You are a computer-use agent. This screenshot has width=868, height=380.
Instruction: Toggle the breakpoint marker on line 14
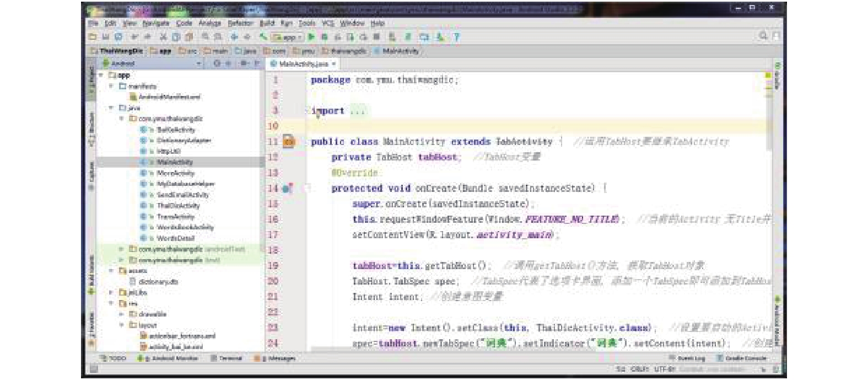287,189
